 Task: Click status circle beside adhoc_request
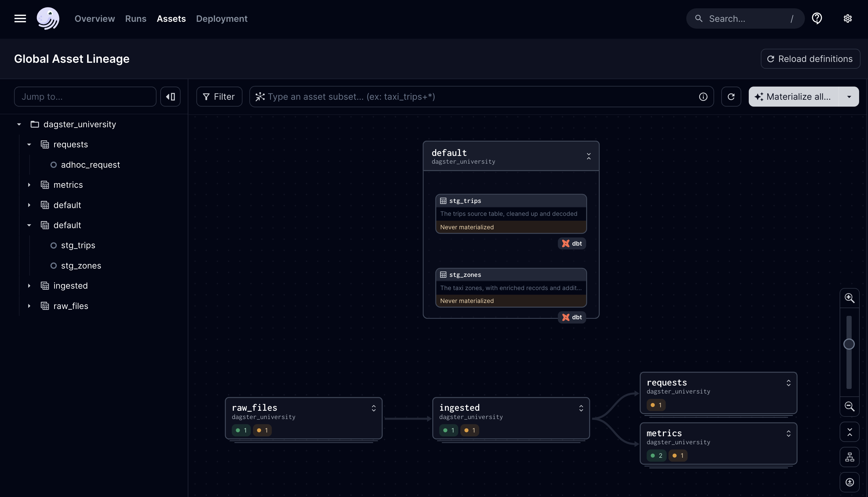[53, 165]
